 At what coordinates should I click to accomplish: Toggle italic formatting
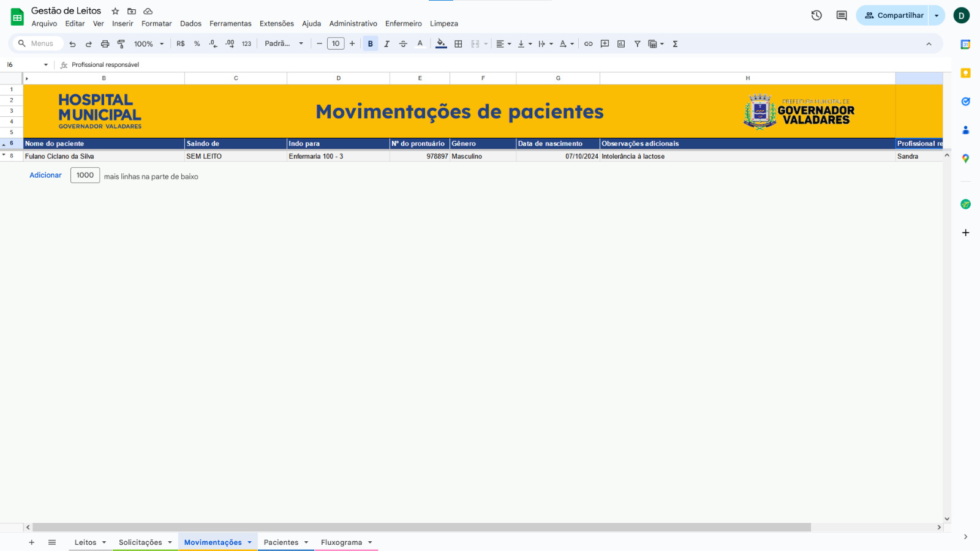coord(386,44)
